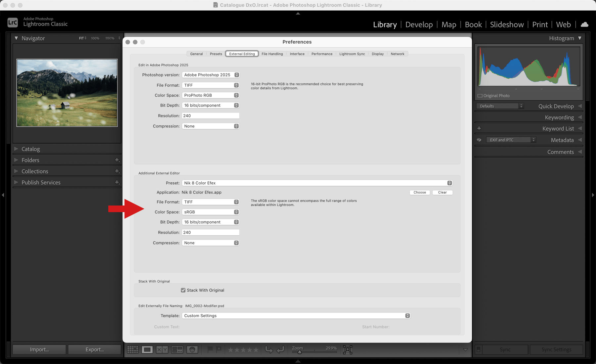Click the Sync Settings button
The image size is (596, 364).
556,349
